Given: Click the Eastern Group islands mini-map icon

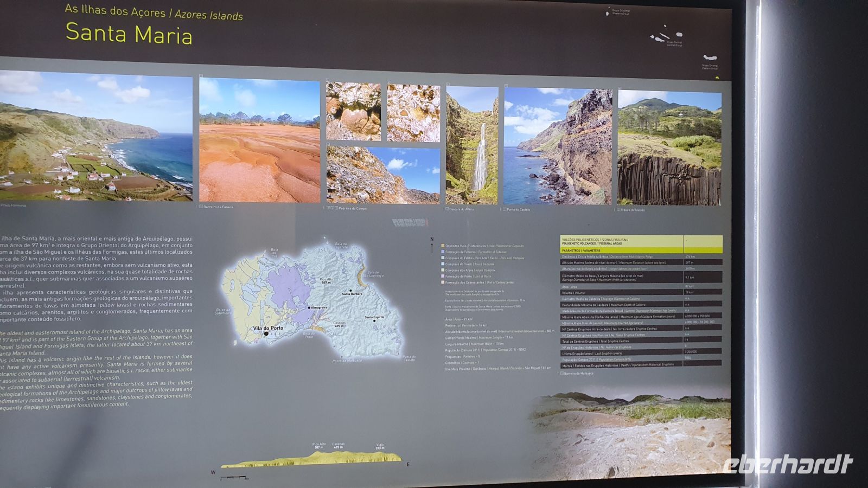Looking at the screenshot, I should (x=710, y=57).
